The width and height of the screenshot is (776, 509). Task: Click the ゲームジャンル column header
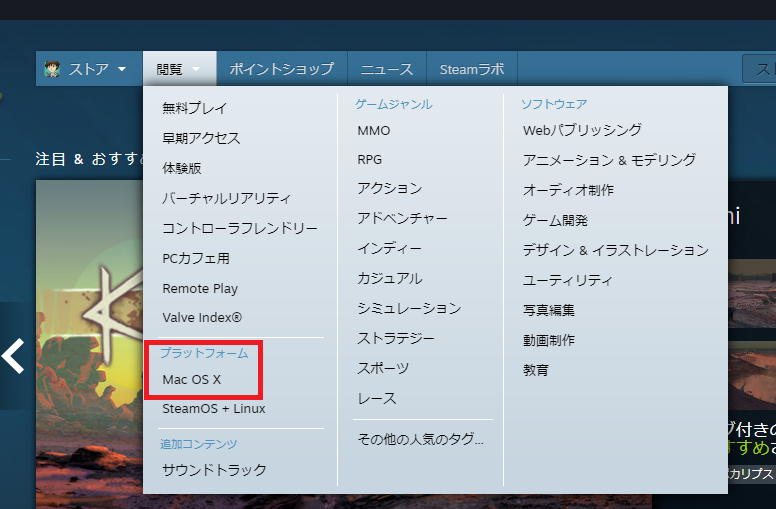[394, 104]
